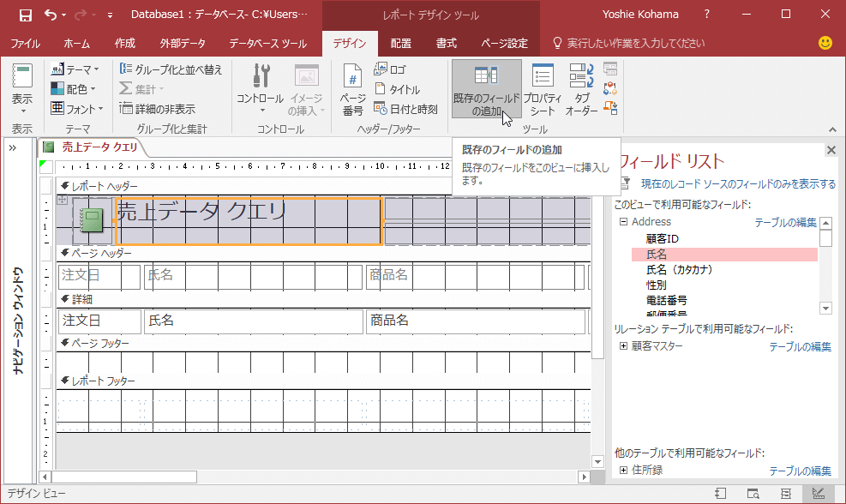The width and height of the screenshot is (846, 504).
Task: Click the 現在のレコード ソースのフィールドのみを表示する link
Action: pyautogui.click(x=738, y=183)
